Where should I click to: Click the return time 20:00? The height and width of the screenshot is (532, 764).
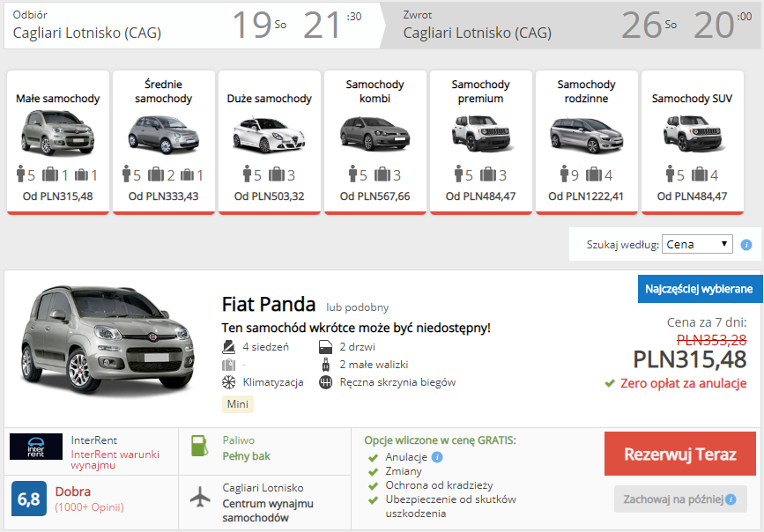(x=723, y=25)
